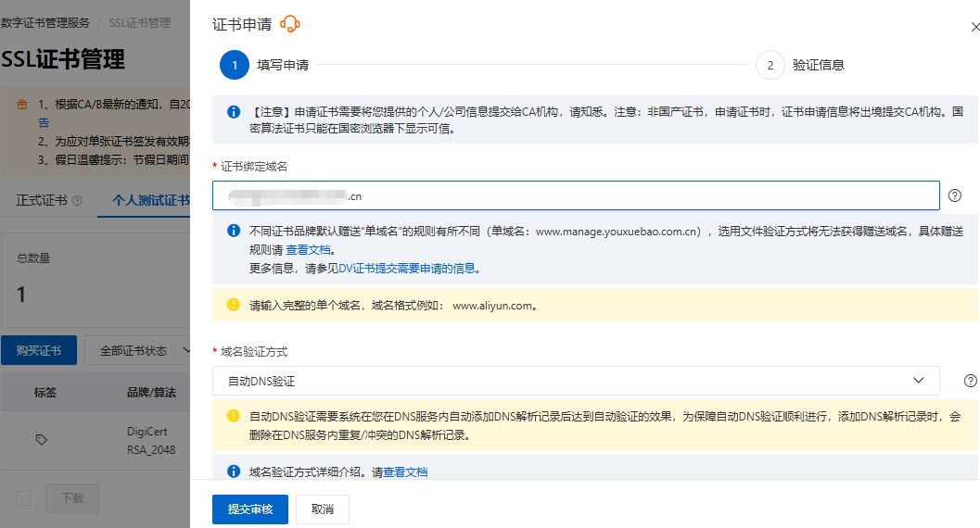
Task: Switch to the 正式证书 tab
Action: (41, 200)
